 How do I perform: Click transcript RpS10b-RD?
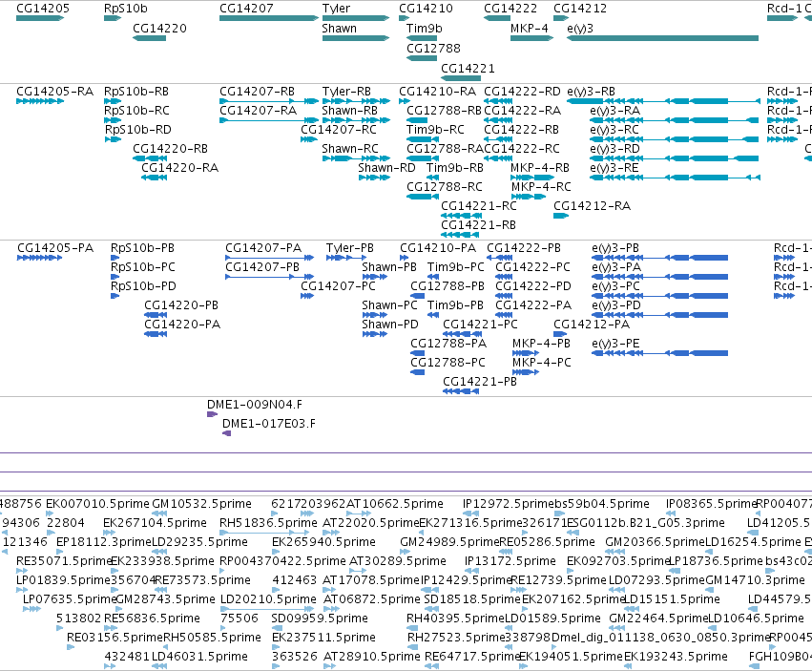[137, 130]
